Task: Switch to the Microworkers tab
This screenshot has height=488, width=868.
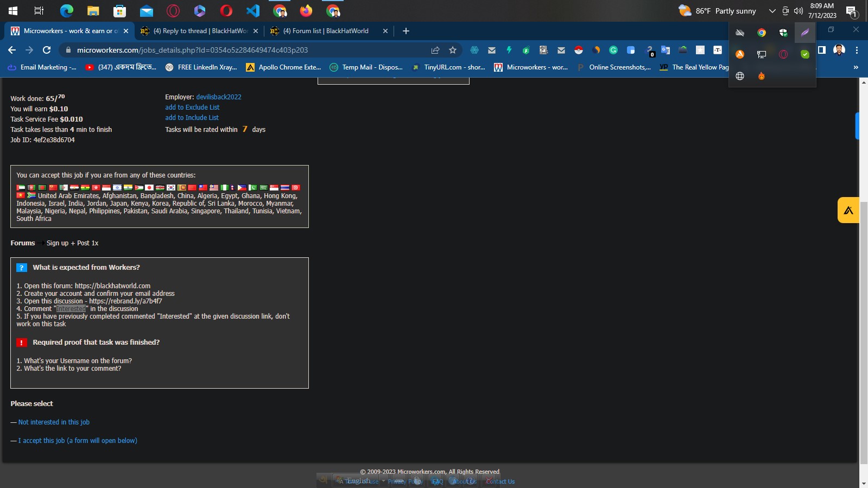Action: [69, 31]
